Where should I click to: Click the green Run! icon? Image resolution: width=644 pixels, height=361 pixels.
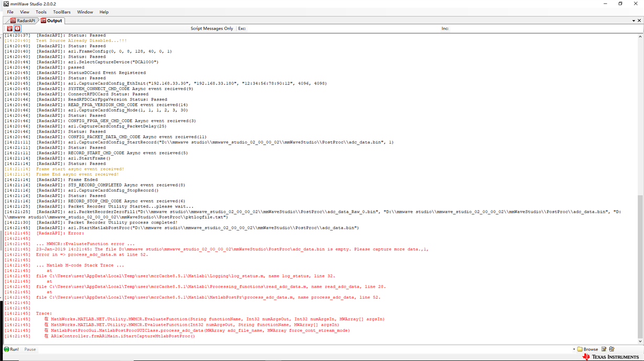tap(7, 349)
